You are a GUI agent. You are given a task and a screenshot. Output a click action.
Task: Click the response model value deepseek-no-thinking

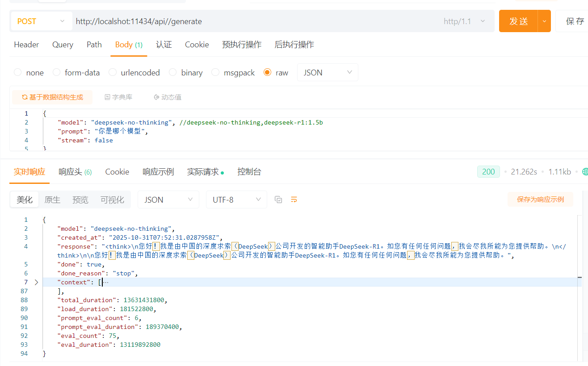131,229
